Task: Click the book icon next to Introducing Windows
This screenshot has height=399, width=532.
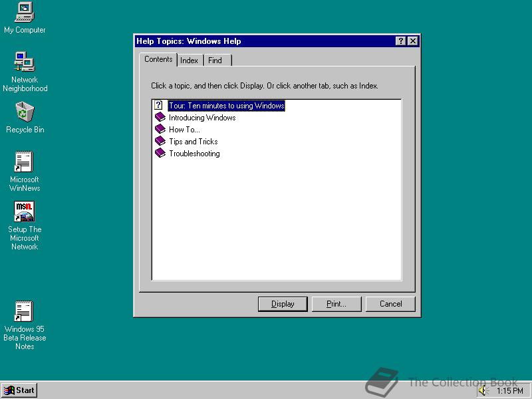Action: (x=160, y=118)
